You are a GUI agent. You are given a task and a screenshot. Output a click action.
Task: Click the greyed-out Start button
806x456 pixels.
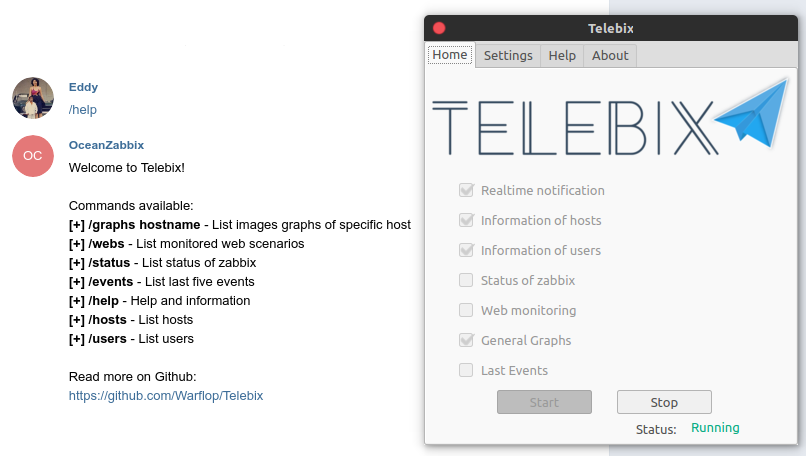[544, 402]
